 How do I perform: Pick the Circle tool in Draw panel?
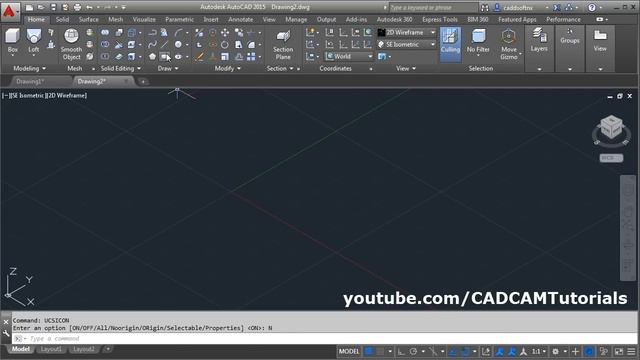(178, 44)
